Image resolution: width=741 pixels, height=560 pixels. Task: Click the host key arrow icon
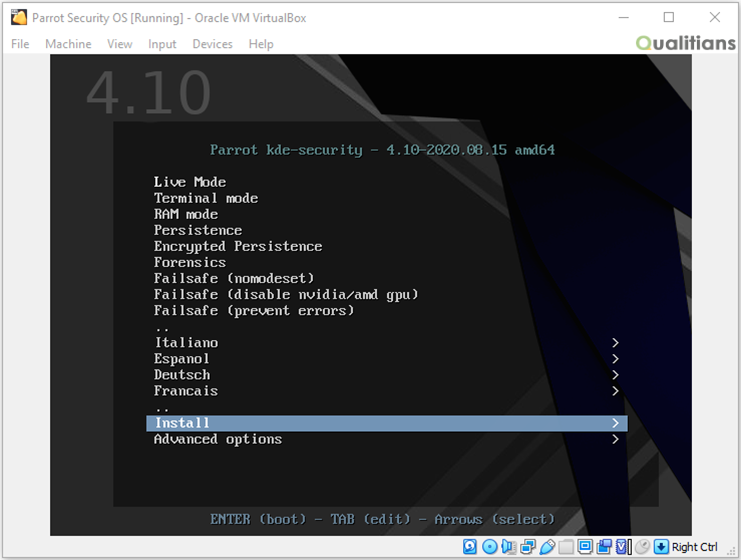click(x=661, y=547)
